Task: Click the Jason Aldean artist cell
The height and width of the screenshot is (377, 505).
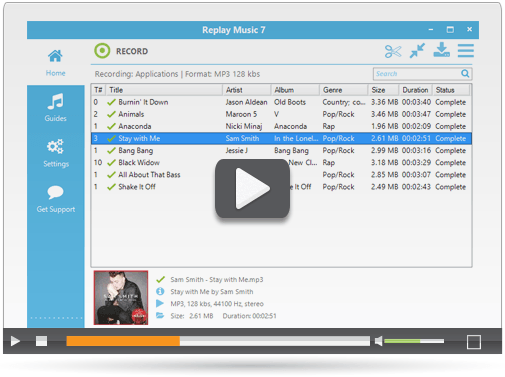Action: pos(246,102)
